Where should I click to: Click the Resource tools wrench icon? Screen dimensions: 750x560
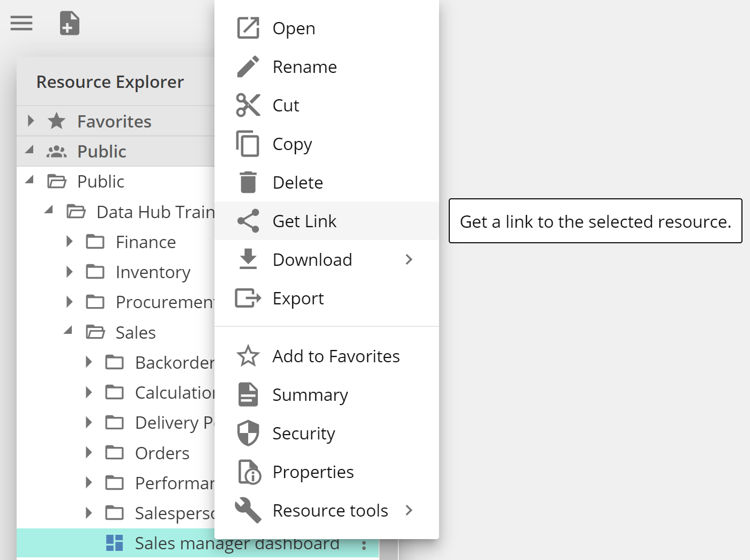coord(248,510)
